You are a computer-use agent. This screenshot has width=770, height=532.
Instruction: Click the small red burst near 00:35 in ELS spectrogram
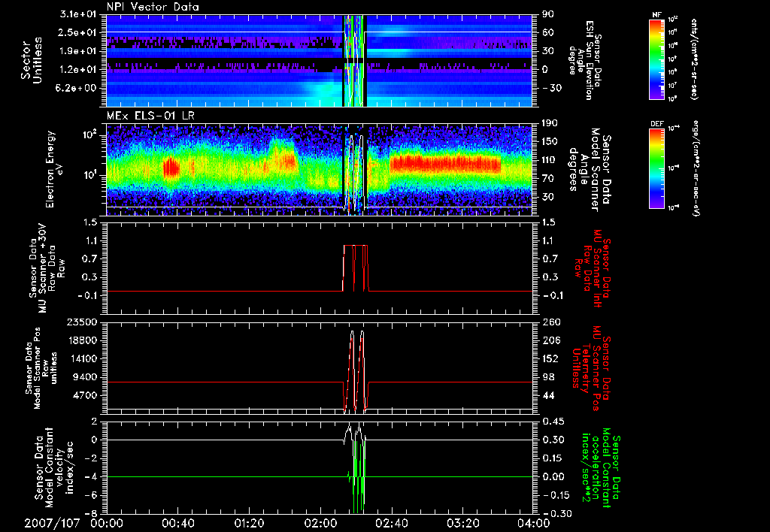click(171, 168)
